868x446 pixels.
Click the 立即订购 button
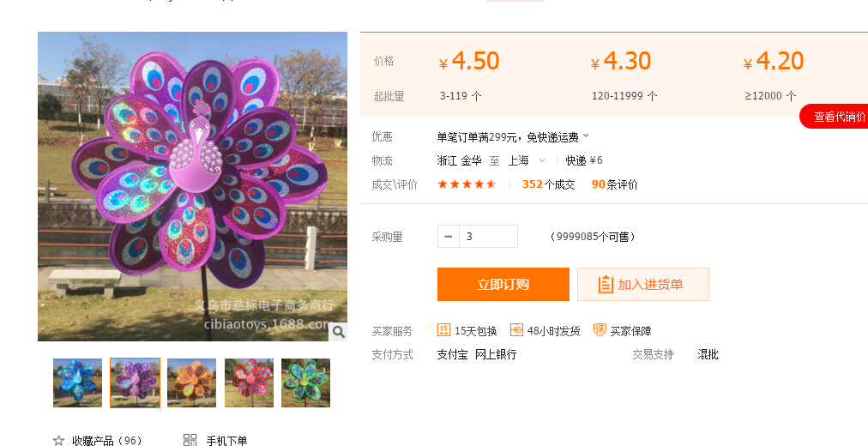pyautogui.click(x=503, y=285)
